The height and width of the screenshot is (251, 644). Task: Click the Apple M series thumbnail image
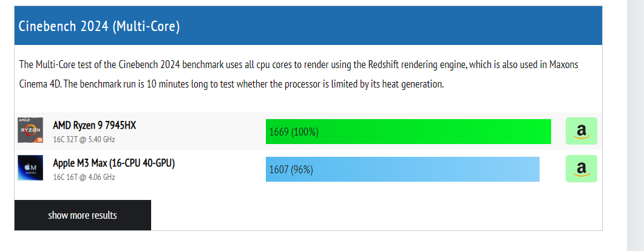[30, 168]
